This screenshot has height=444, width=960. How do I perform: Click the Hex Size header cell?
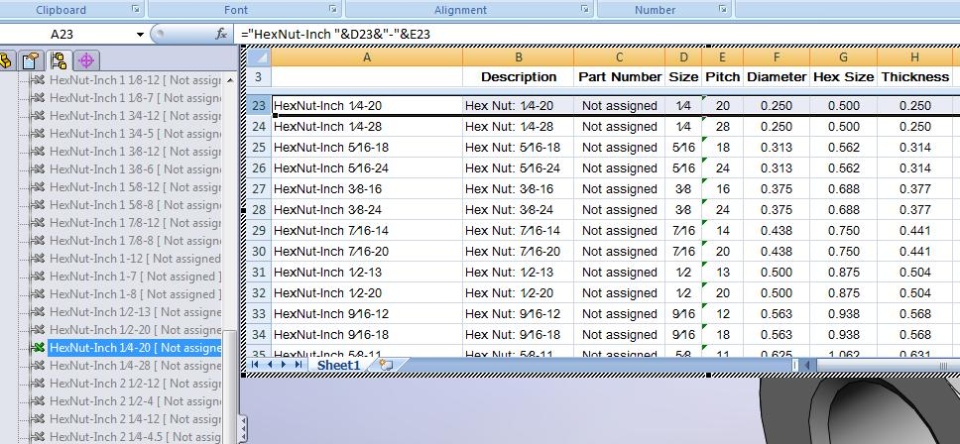coord(843,77)
